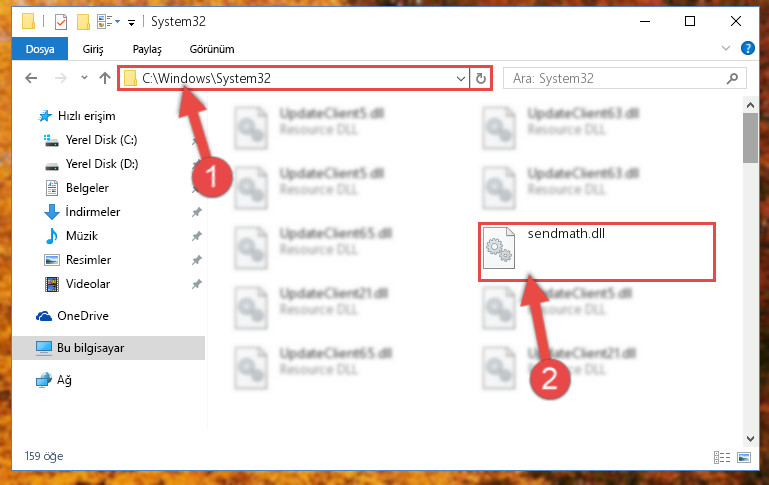Open the Dosya tab
This screenshot has width=769, height=485.
click(40, 49)
